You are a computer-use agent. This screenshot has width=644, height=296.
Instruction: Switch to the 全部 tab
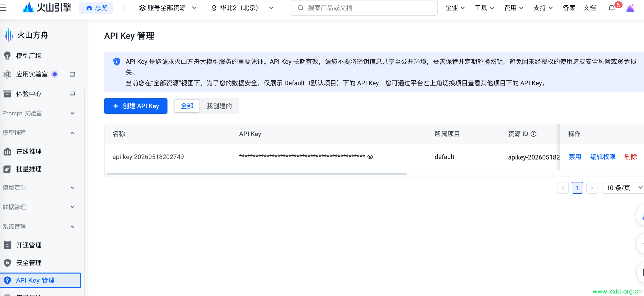click(187, 106)
